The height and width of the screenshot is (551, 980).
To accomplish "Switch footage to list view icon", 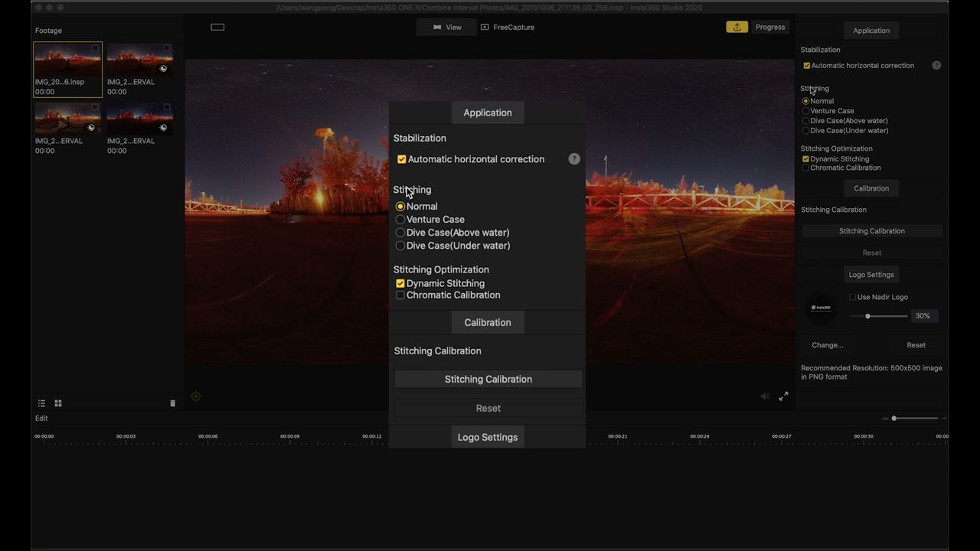I will pos(42,403).
